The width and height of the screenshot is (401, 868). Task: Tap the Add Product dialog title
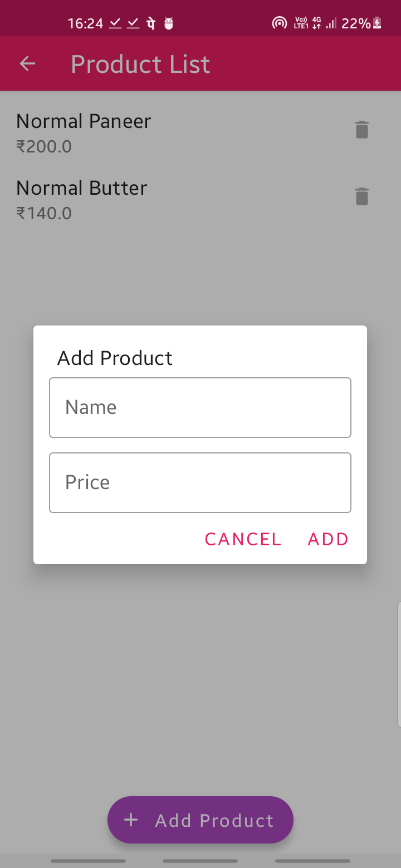pyautogui.click(x=115, y=358)
